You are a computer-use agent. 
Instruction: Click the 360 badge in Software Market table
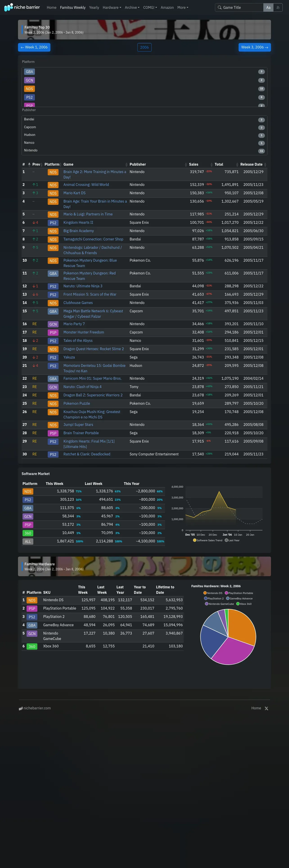[28, 533]
